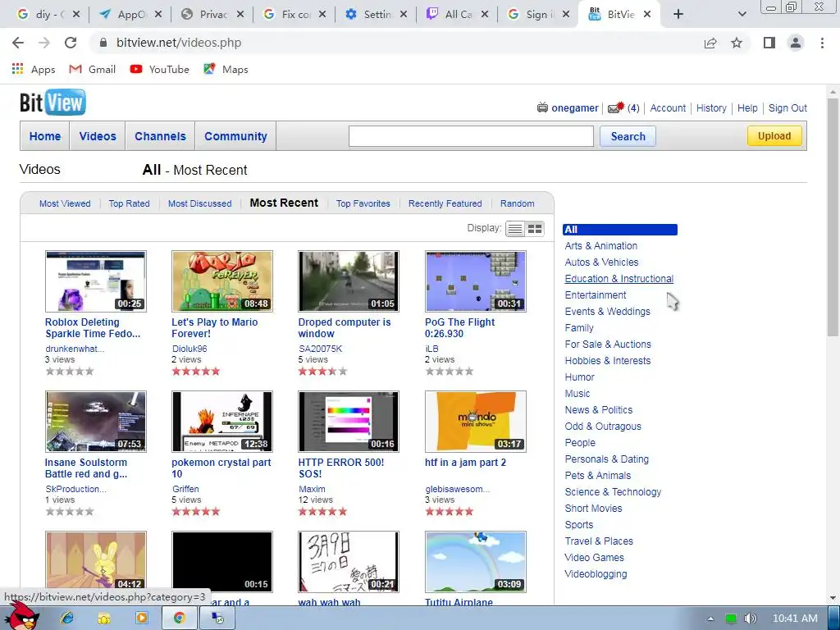Click the BitView logo
The image size is (840, 630).
coord(52,103)
